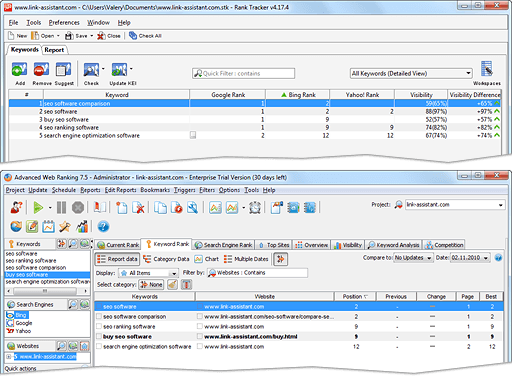Screen dimensions: 512x384
Task: Open the Triggers menu
Action: coord(184,190)
